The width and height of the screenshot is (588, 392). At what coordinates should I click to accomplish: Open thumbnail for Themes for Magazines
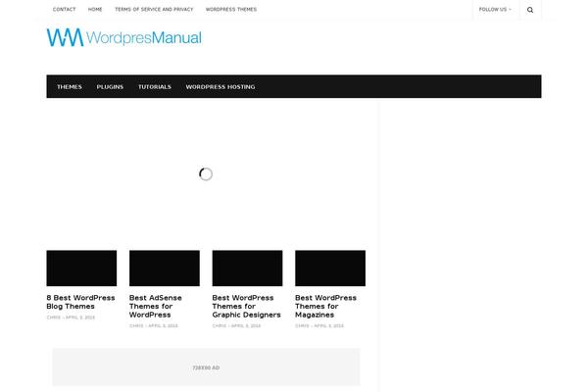pos(330,269)
